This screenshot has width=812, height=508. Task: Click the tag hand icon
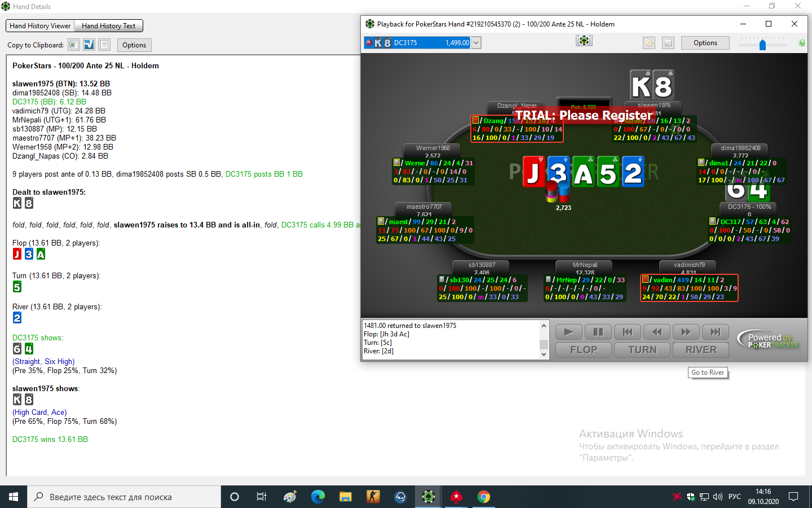(649, 43)
